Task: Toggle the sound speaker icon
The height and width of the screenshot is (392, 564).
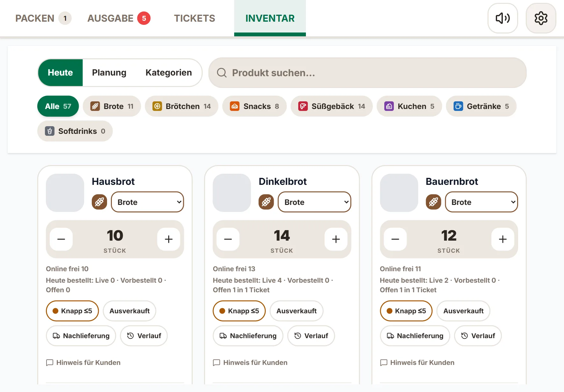Action: pos(503,18)
